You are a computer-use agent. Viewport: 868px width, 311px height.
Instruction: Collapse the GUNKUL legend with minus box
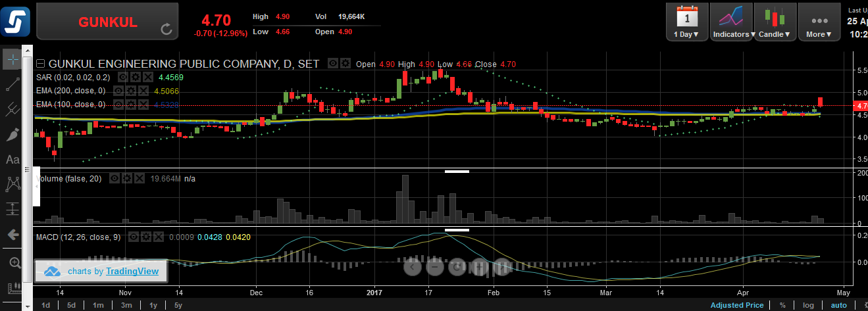41,64
